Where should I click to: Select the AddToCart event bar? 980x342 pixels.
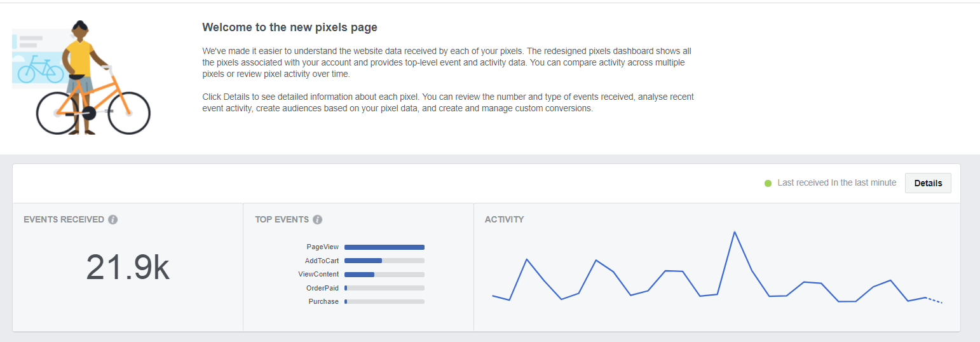(384, 261)
